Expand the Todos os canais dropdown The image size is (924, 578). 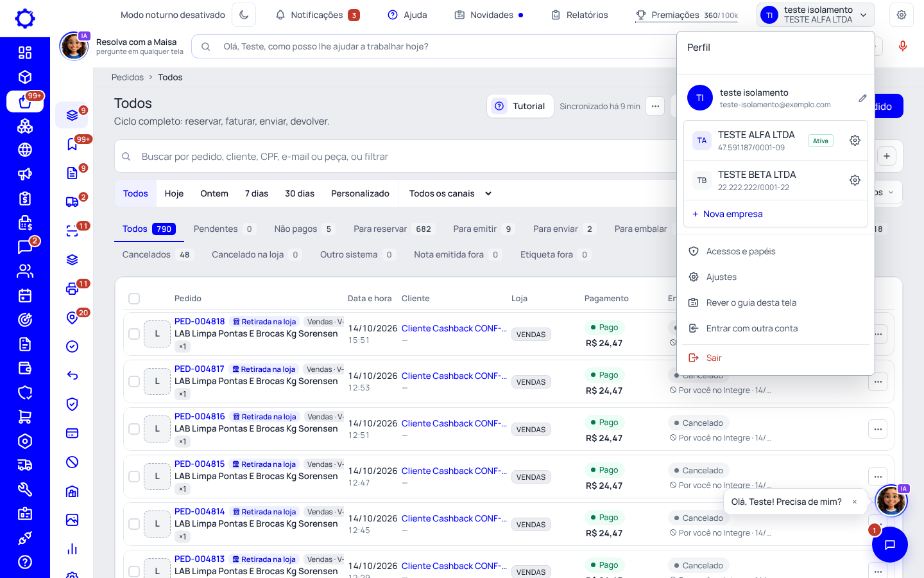450,193
